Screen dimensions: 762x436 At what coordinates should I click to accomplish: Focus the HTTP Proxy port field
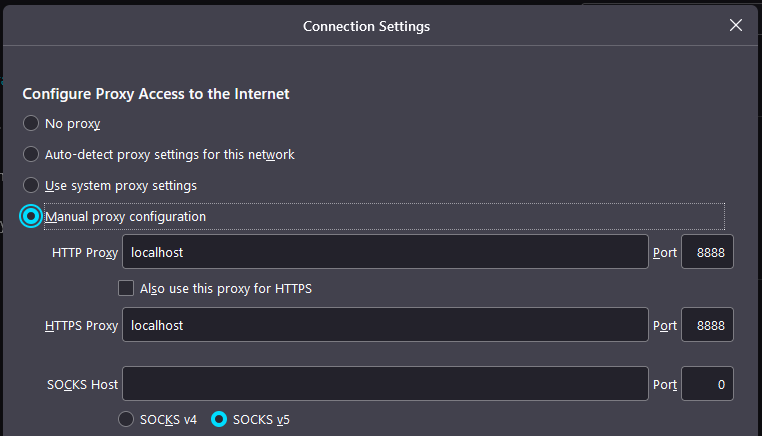(x=707, y=253)
